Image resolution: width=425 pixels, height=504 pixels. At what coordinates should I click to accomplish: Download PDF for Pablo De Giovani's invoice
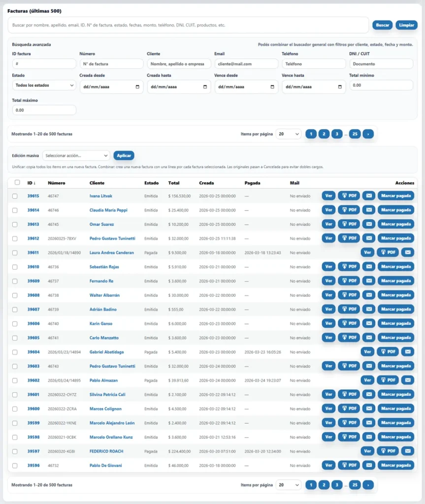click(349, 465)
